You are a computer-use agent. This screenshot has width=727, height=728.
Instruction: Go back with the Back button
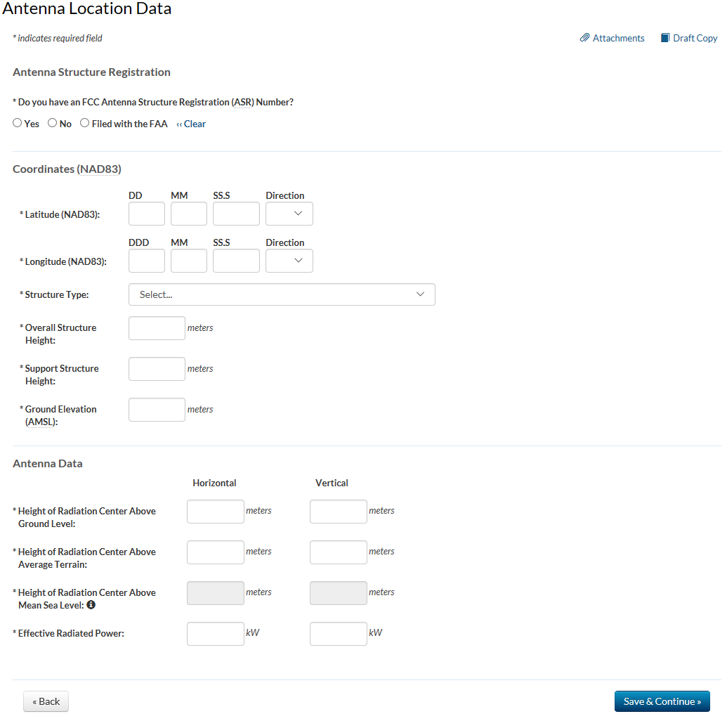46,701
